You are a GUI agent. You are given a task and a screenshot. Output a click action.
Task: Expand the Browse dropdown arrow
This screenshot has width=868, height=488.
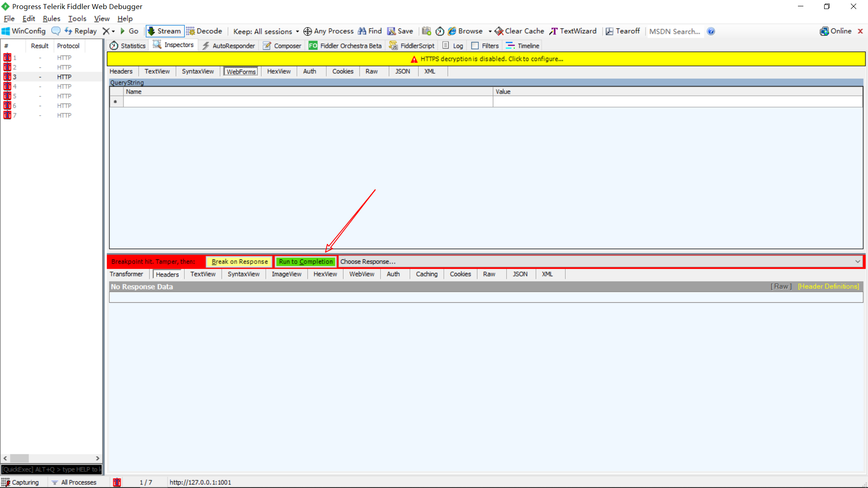[x=490, y=31]
